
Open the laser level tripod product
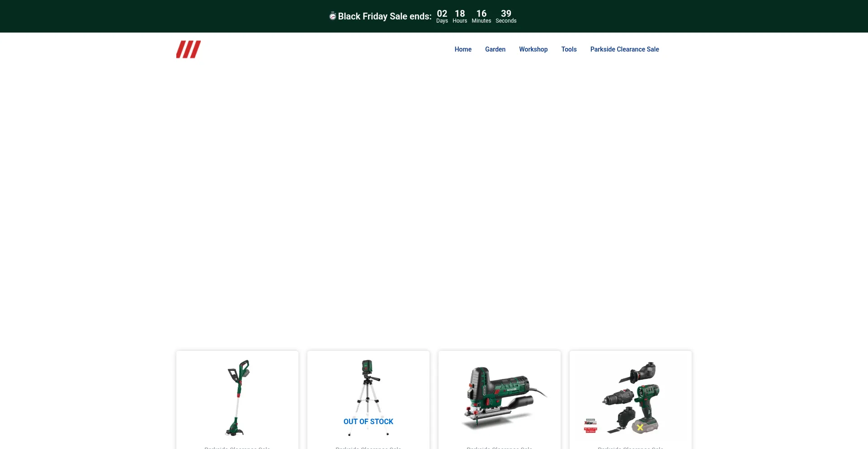368,389
